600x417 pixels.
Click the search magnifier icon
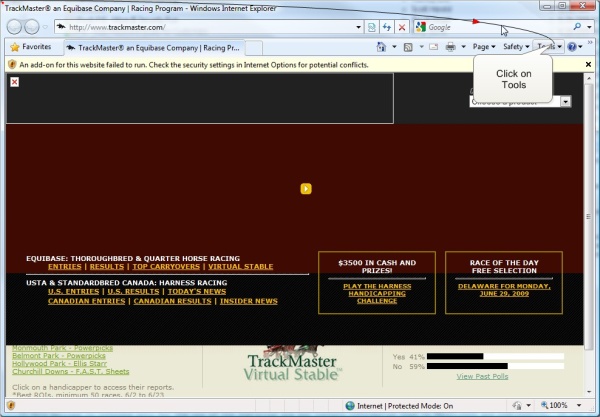(577, 26)
